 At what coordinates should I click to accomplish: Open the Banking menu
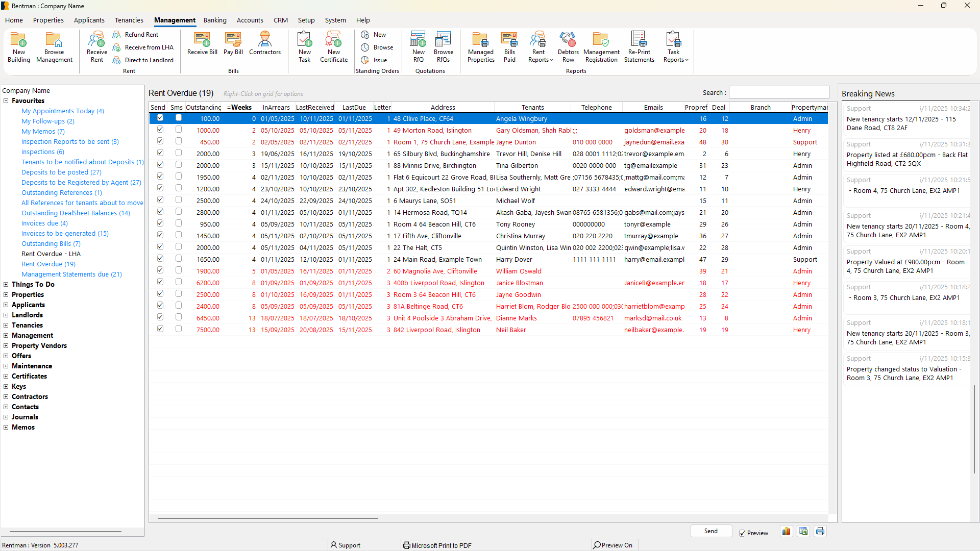pos(215,20)
